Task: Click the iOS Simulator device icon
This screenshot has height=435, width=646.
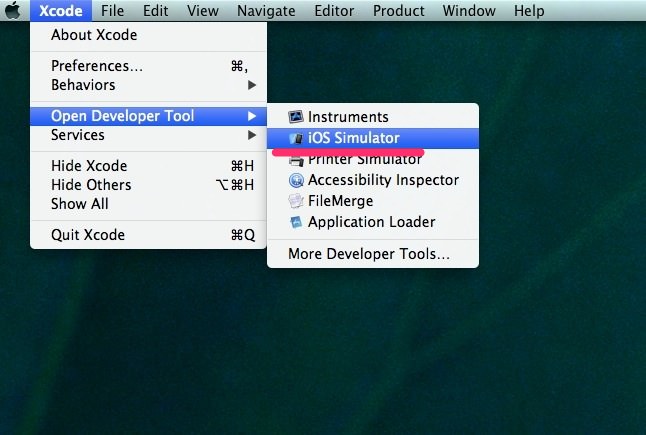Action: [295, 138]
